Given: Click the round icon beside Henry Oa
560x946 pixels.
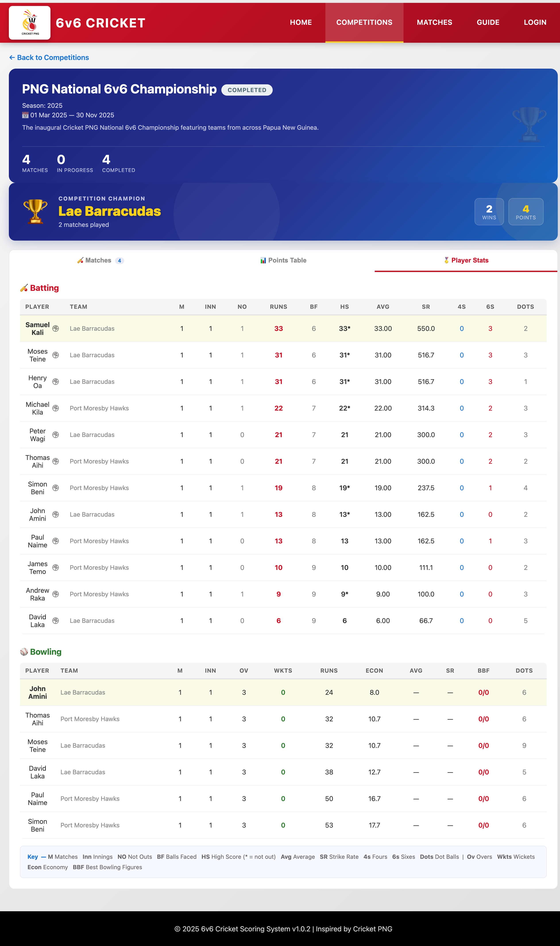Looking at the screenshot, I should pyautogui.click(x=56, y=382).
